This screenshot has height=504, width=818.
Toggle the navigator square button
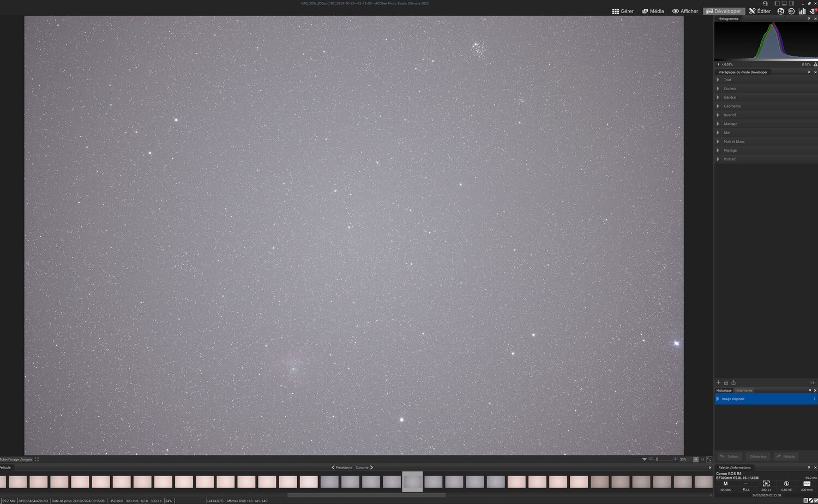pyautogui.click(x=696, y=459)
